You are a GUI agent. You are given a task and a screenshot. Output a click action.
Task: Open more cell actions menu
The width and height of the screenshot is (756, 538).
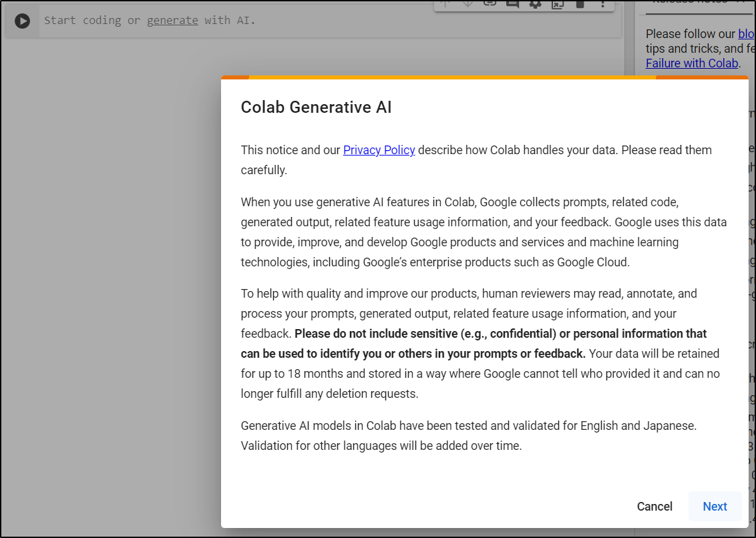coord(602,4)
